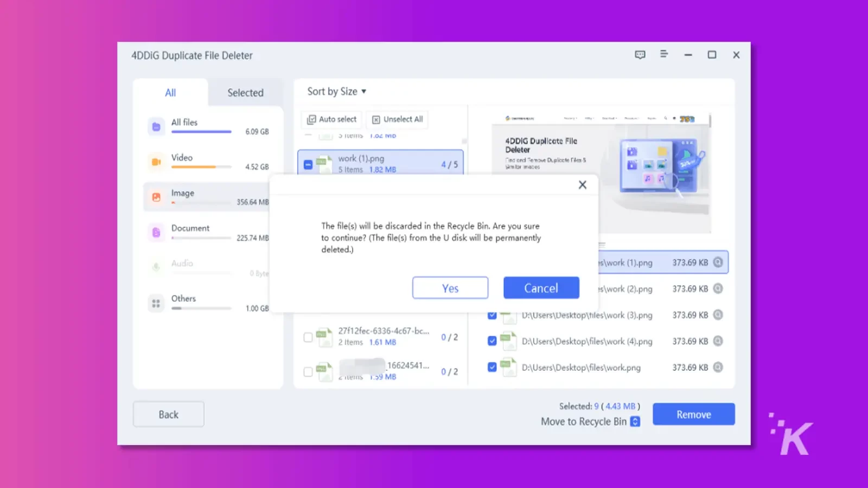Viewport: 868px width, 488px height.
Task: Select the Document category icon
Action: (x=156, y=233)
